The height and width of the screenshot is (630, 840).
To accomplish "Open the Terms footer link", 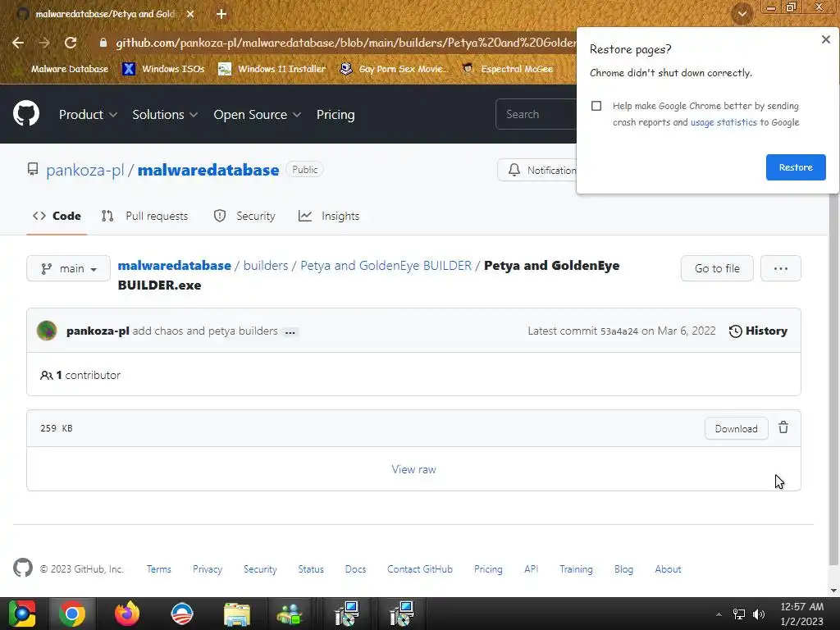I will pyautogui.click(x=159, y=569).
